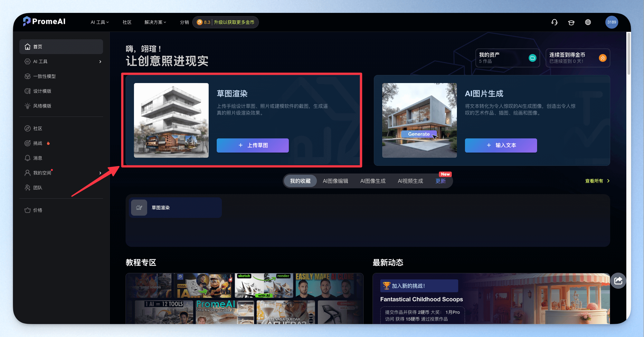
Task: Click the 输入文本 button
Action: [501, 145]
